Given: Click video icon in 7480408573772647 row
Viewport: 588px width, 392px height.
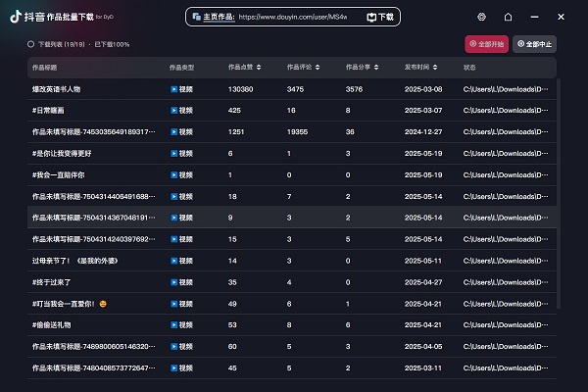Looking at the screenshot, I should [x=174, y=368].
